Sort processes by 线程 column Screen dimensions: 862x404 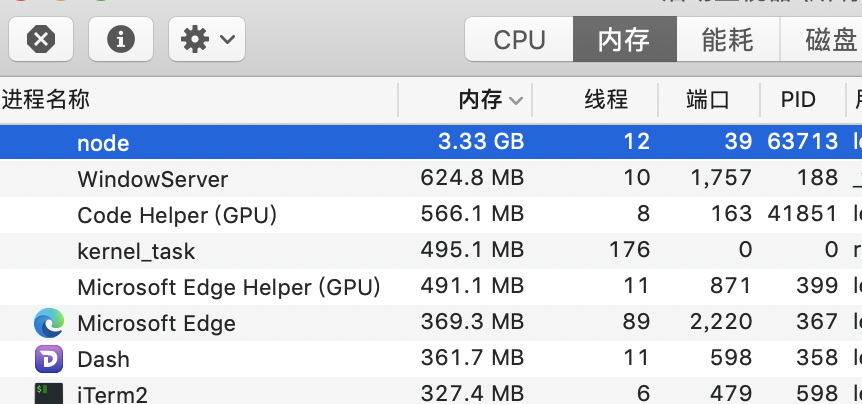coord(606,100)
